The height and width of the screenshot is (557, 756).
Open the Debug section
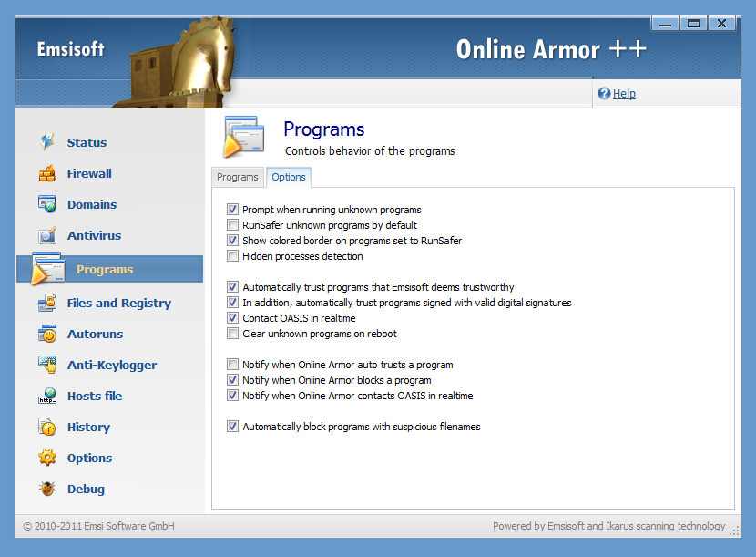coord(86,490)
